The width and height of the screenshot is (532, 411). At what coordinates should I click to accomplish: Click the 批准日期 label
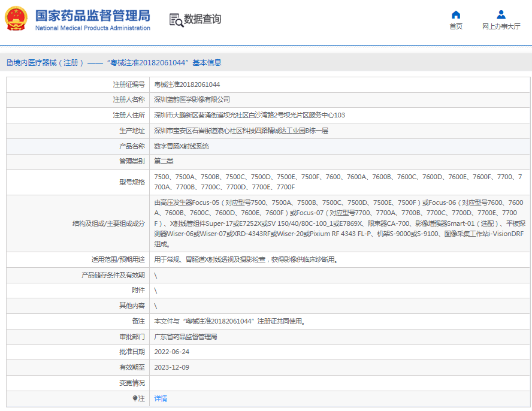click(132, 352)
